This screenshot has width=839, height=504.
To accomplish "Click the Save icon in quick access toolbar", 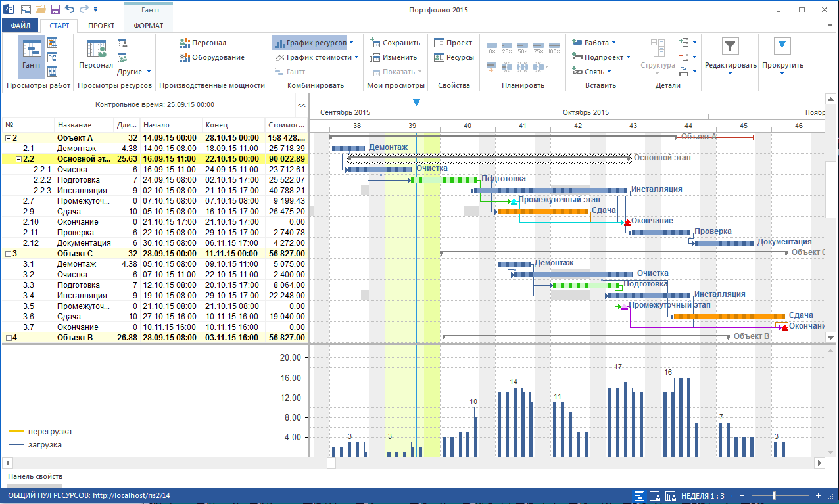I will 55,9.
